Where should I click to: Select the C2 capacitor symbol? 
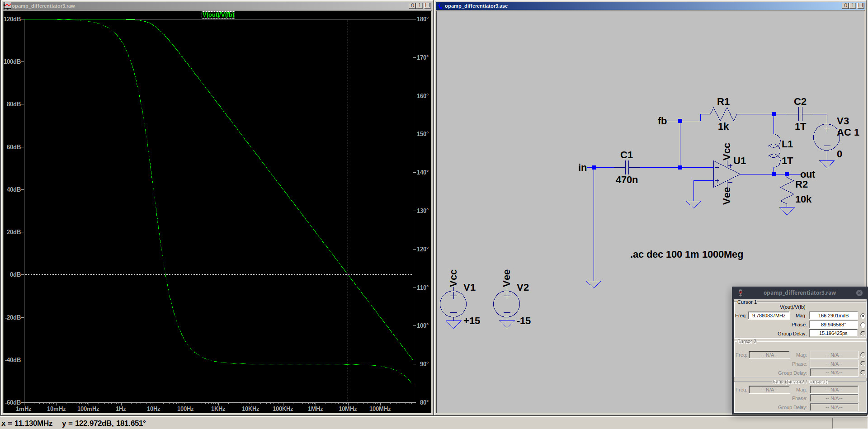click(x=800, y=114)
